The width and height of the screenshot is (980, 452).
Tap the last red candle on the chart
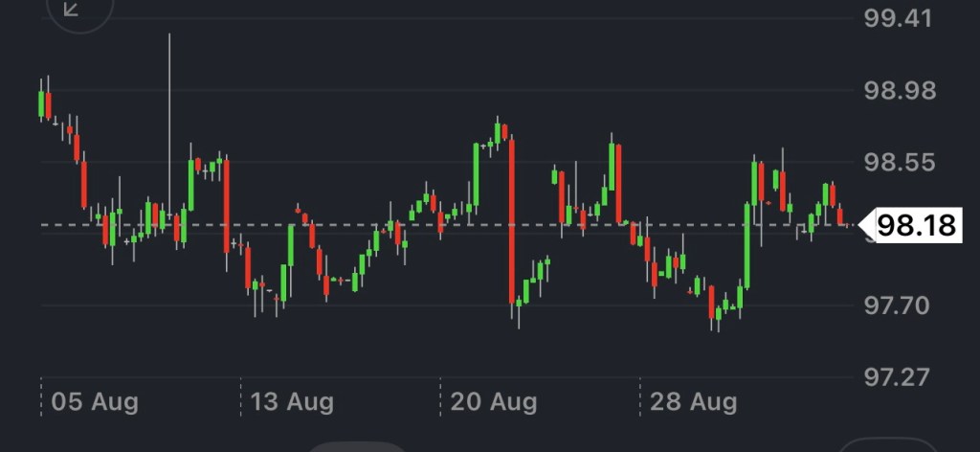[841, 216]
